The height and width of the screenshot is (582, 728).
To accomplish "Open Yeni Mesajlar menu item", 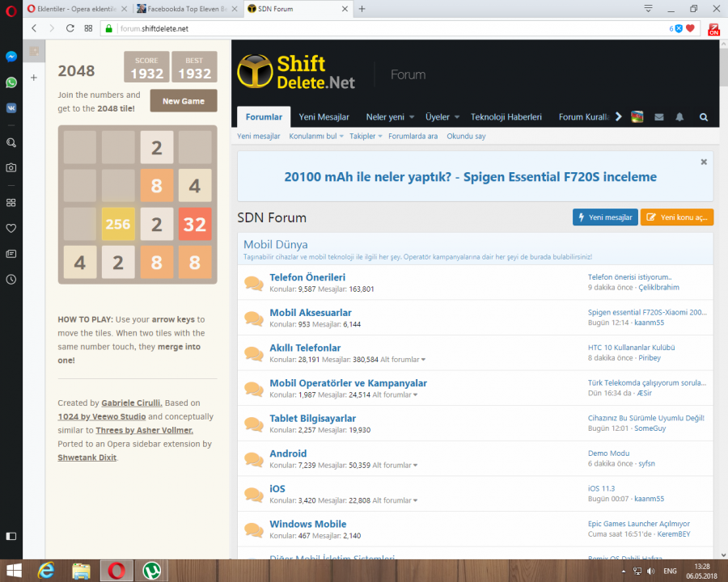I will click(x=324, y=117).
